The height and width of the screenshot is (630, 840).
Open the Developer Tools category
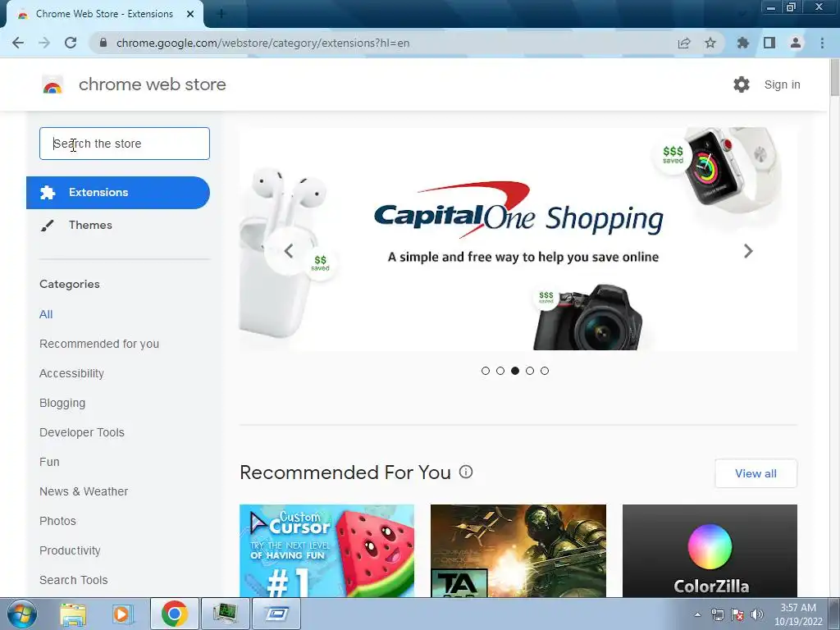(82, 432)
